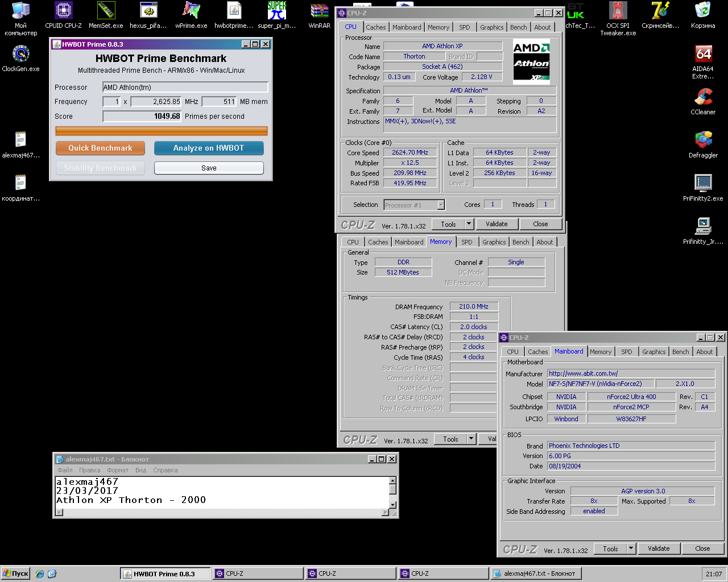Click Internet Explorer quick launch icon
Image resolution: width=728 pixels, height=582 pixels.
coord(39,573)
